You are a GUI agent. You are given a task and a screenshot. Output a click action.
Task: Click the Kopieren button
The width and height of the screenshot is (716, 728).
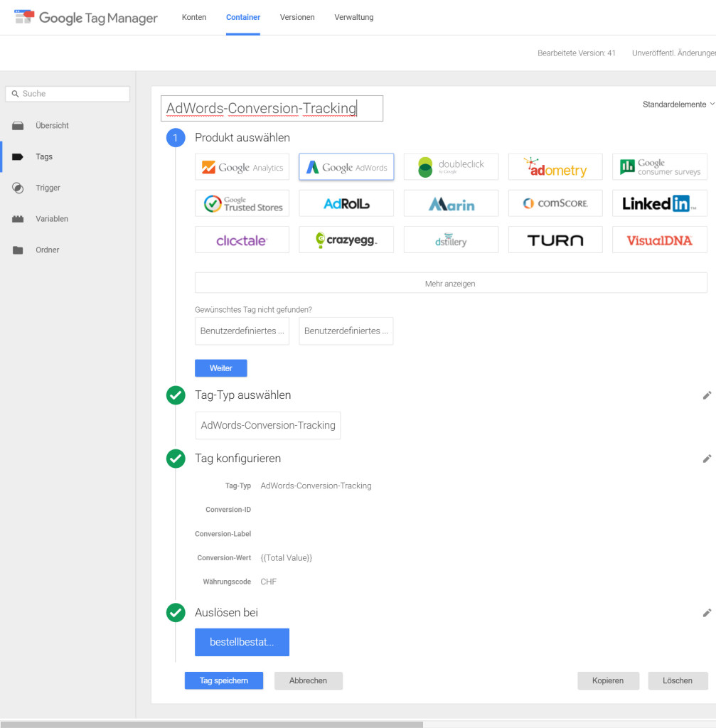click(x=608, y=680)
